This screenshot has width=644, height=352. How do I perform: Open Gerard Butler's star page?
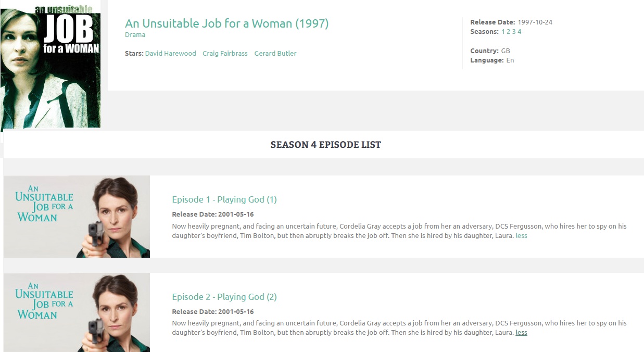click(x=275, y=54)
